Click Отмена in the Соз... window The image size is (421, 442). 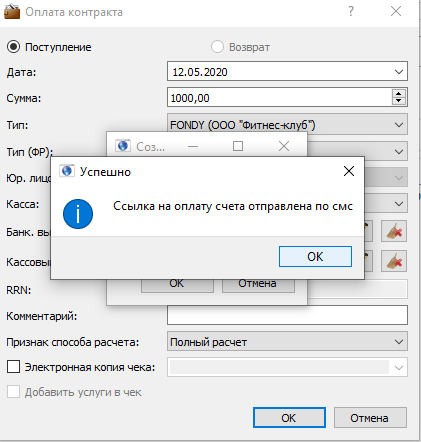click(258, 285)
